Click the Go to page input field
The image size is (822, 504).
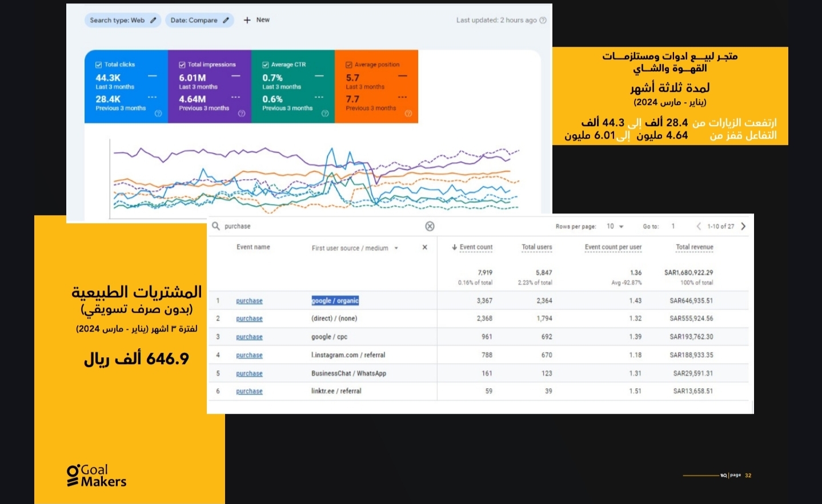tap(673, 226)
